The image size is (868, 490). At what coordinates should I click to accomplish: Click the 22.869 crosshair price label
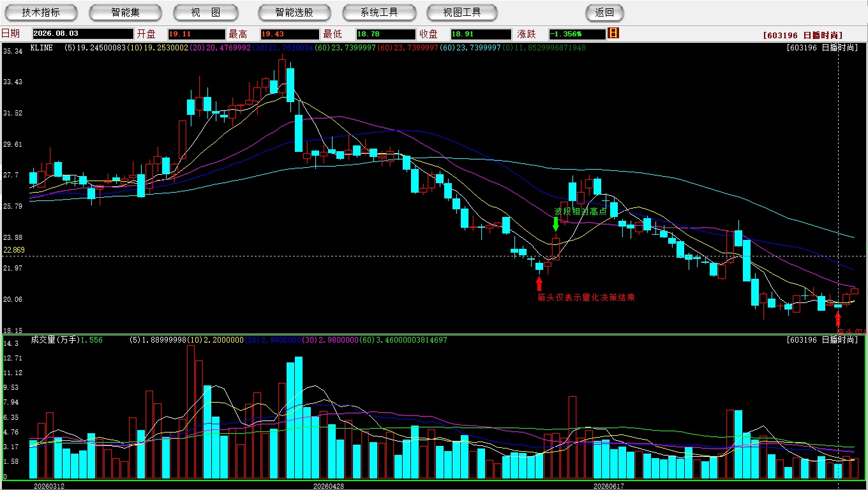(x=14, y=250)
